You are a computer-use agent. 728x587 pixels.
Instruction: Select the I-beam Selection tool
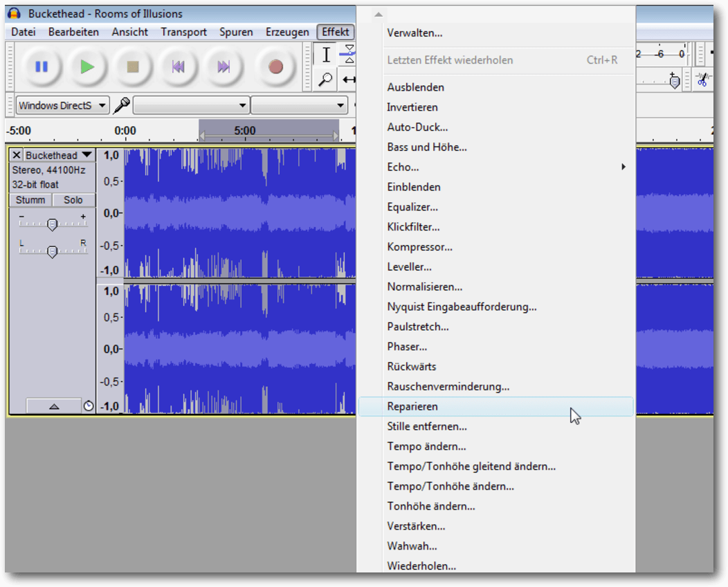[x=326, y=55]
